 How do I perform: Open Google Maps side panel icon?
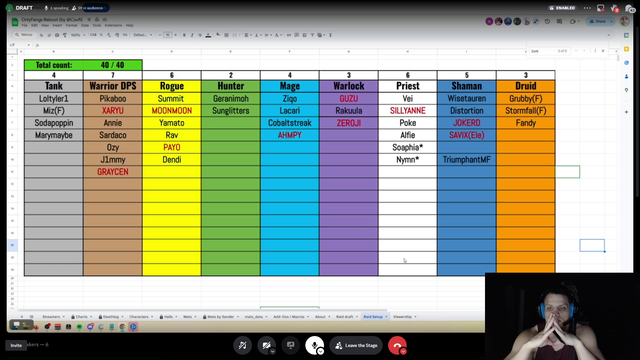627,90
